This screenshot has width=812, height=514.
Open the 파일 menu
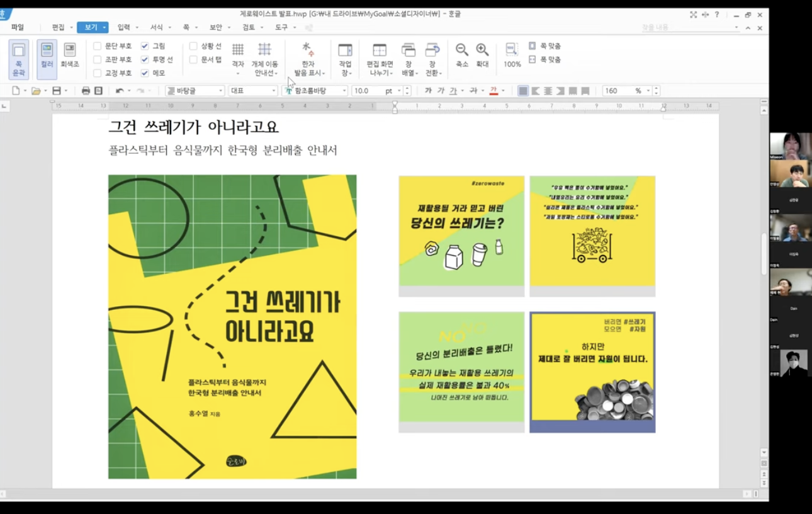18,27
